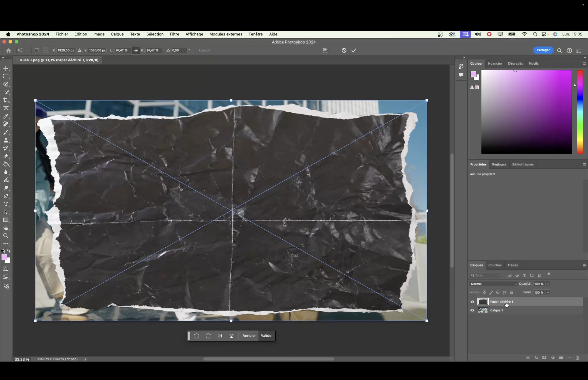Select the Zoom tool in toolbar
Image resolution: width=588 pixels, height=380 pixels.
tap(6, 236)
